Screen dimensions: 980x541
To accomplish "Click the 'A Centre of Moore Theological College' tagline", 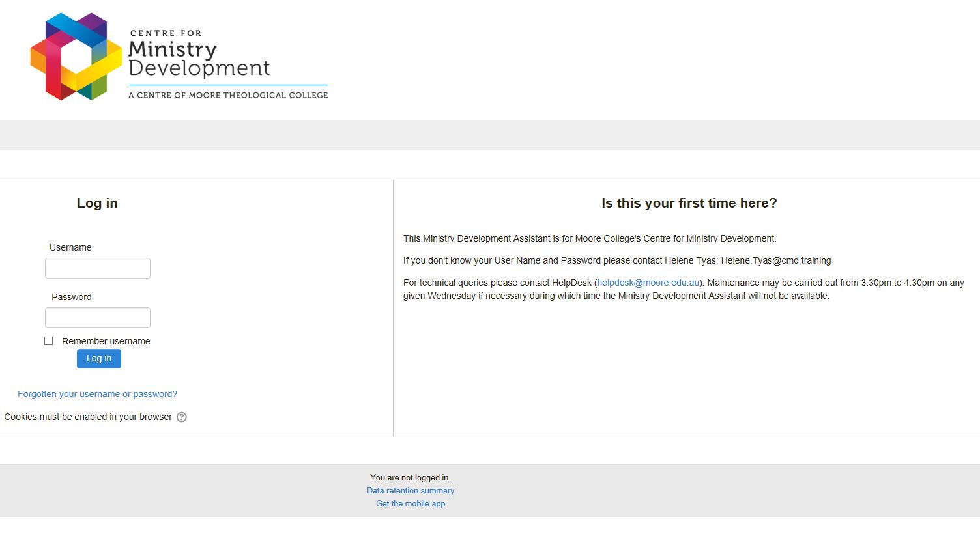I will point(228,95).
